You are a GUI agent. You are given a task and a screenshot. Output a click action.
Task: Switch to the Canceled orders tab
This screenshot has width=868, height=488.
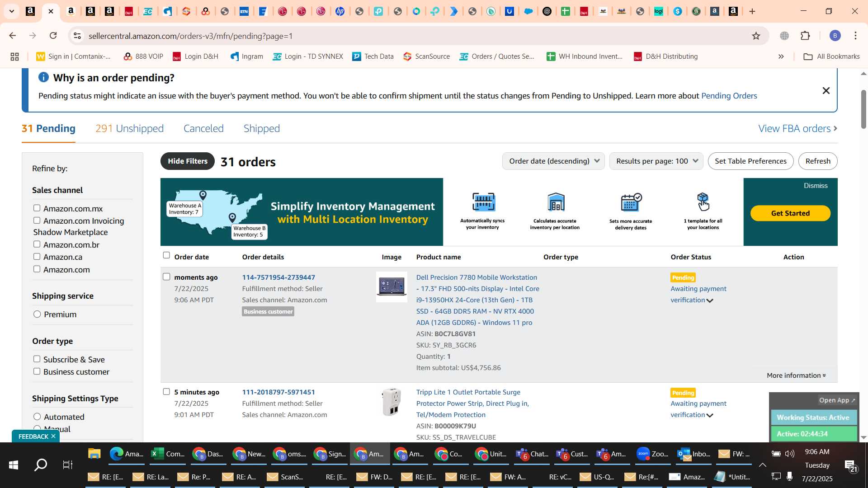tap(203, 128)
